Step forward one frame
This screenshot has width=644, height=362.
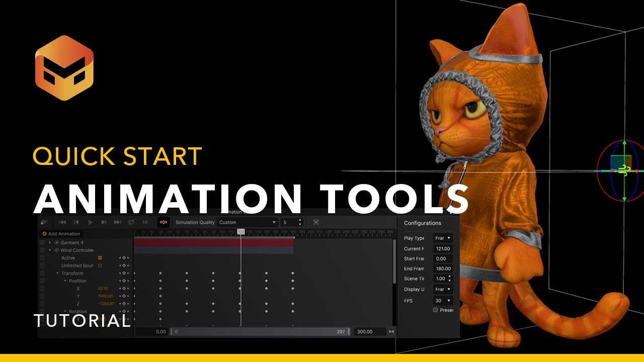[104, 222]
